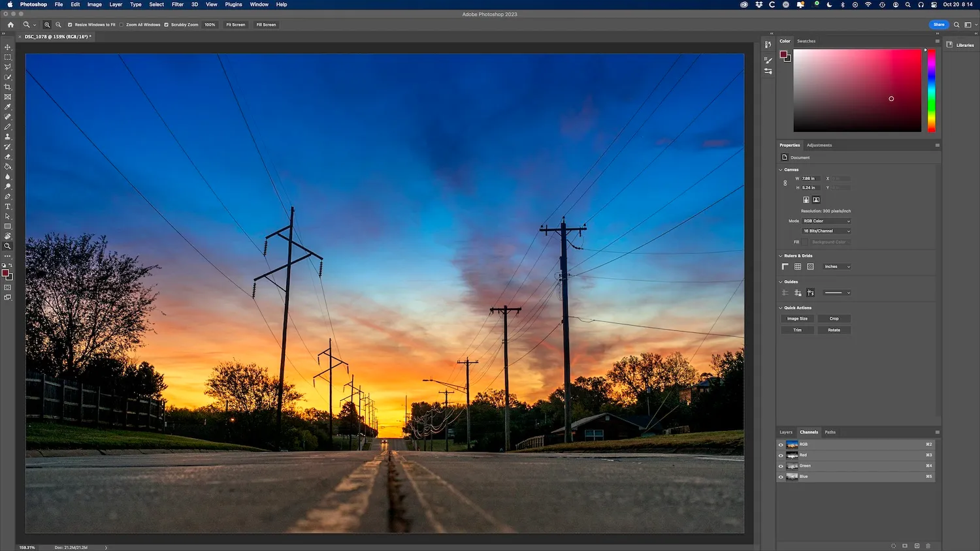The height and width of the screenshot is (551, 980).
Task: Select the Dodge tool
Action: [8, 187]
